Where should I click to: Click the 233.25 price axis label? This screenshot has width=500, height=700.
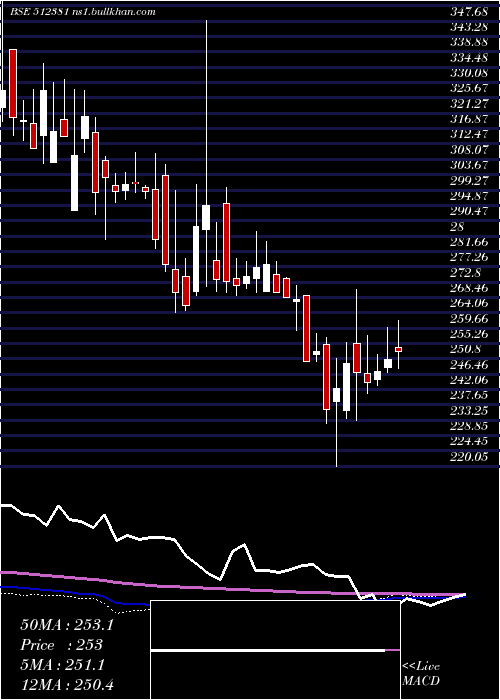[468, 410]
